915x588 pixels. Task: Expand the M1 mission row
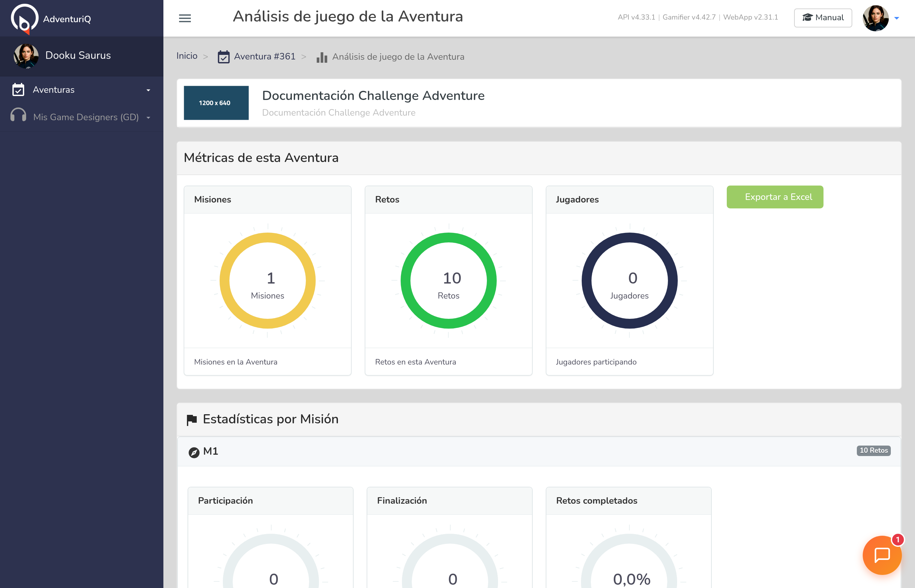tap(539, 451)
